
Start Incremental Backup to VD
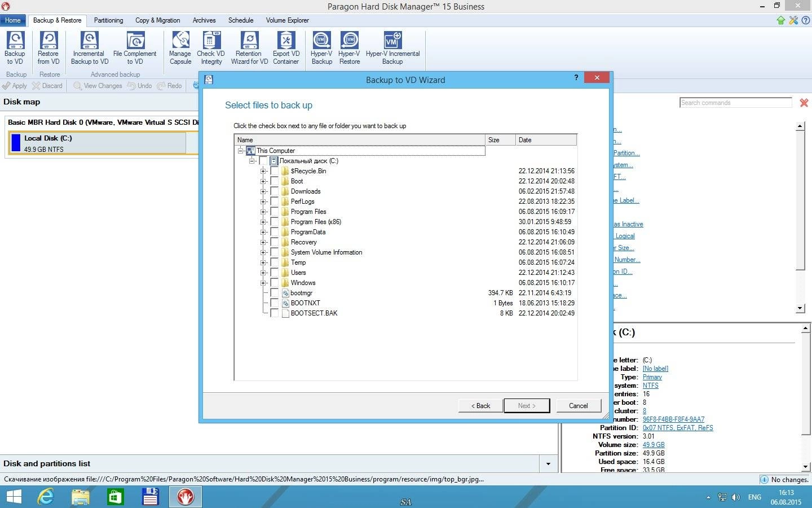coord(89,48)
